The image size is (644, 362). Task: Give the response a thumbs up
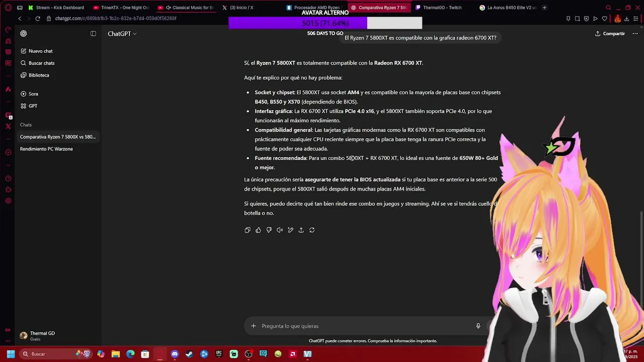[258, 230]
